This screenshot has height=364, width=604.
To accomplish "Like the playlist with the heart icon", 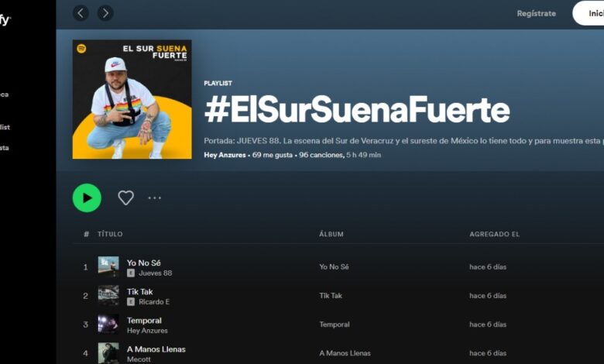I will point(125,198).
